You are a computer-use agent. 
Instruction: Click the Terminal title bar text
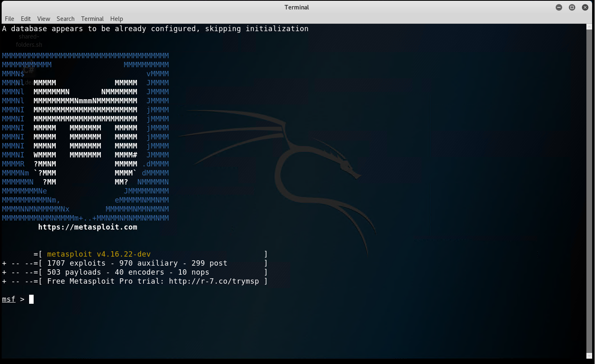coord(297,7)
